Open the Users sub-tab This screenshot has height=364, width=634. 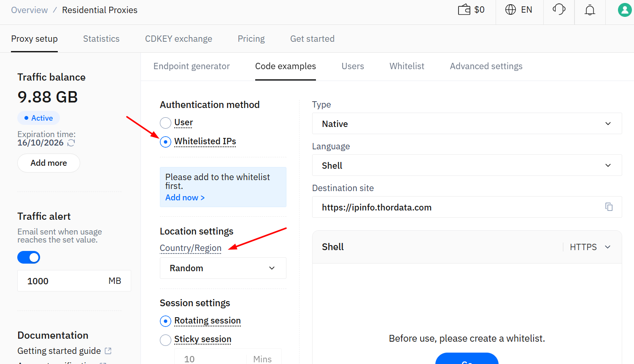click(x=353, y=66)
